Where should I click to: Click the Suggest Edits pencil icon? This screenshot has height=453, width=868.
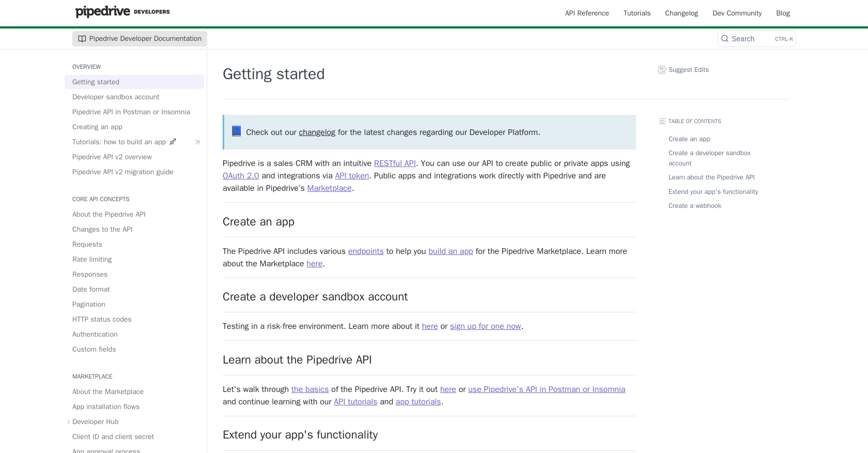(662, 70)
